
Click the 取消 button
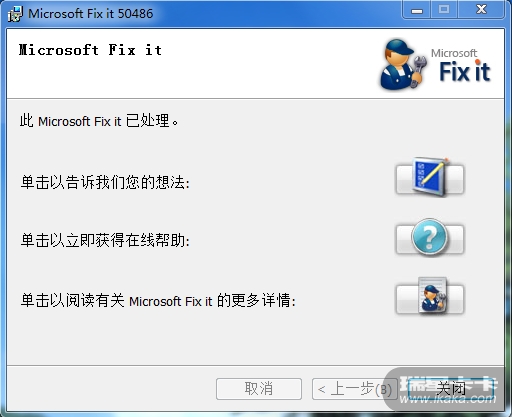pyautogui.click(x=259, y=389)
